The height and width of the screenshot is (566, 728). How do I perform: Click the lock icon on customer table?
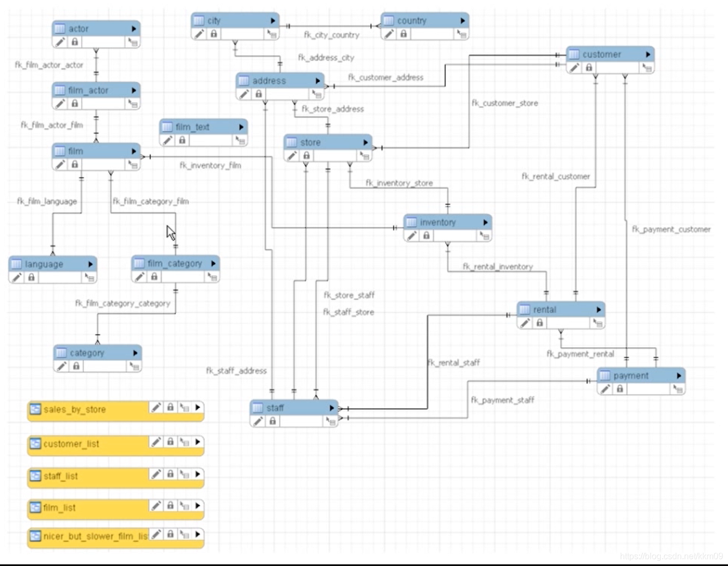click(x=589, y=68)
